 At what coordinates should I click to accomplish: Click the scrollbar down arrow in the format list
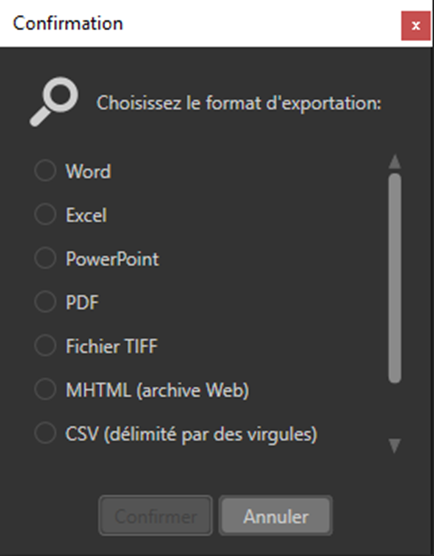[395, 445]
